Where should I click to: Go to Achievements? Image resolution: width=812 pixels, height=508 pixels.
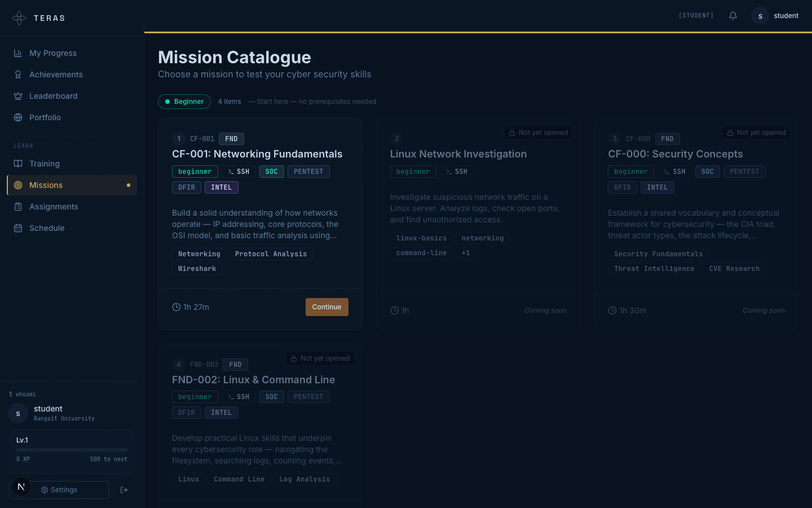click(x=72, y=75)
